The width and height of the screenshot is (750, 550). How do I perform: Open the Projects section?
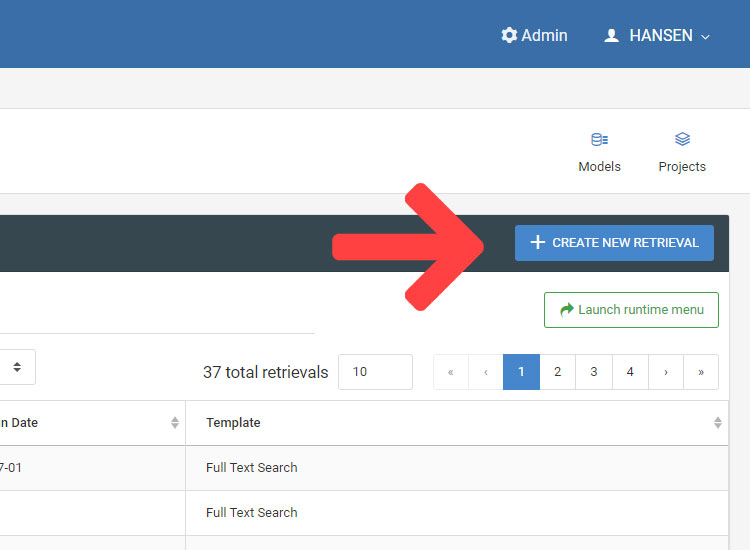[682, 153]
